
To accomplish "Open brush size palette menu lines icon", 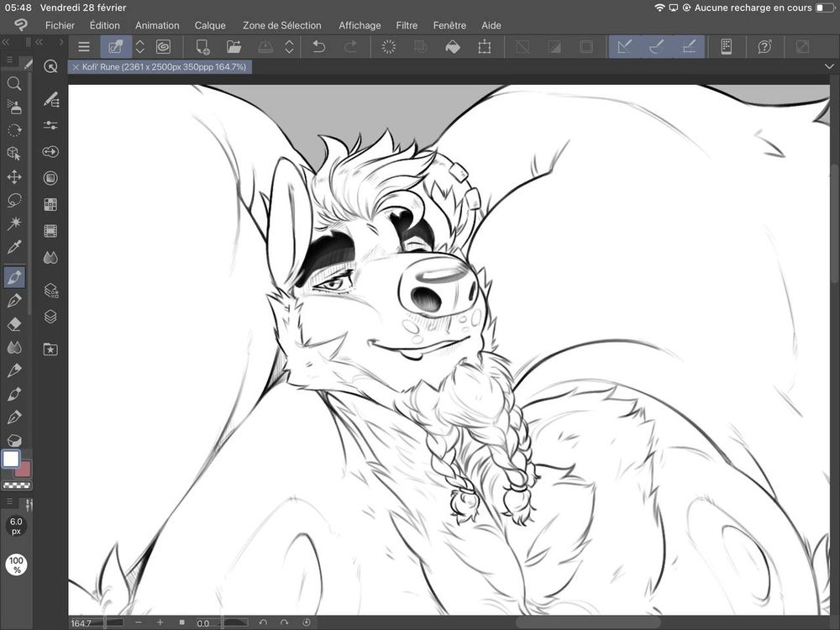I will (9, 501).
